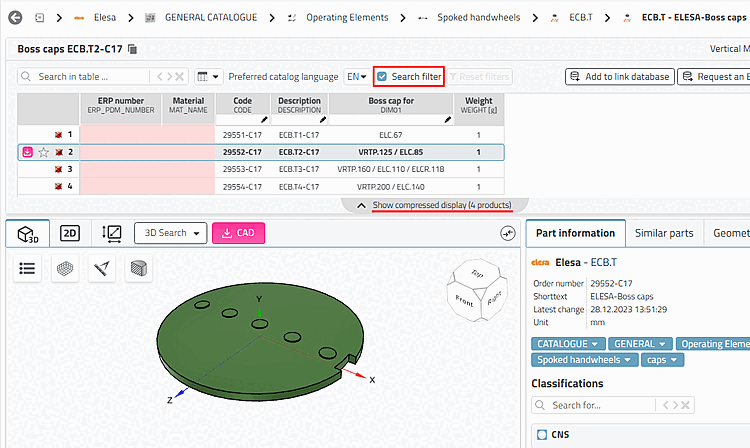The width and height of the screenshot is (750, 448).
Task: Collapse the table with the chevron-up arrow
Action: click(x=362, y=205)
